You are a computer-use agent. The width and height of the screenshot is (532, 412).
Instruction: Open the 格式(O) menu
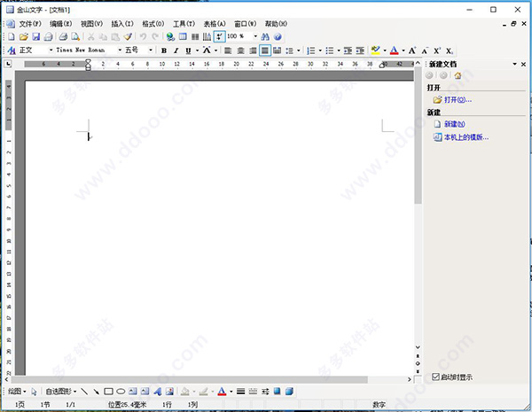pyautogui.click(x=153, y=24)
